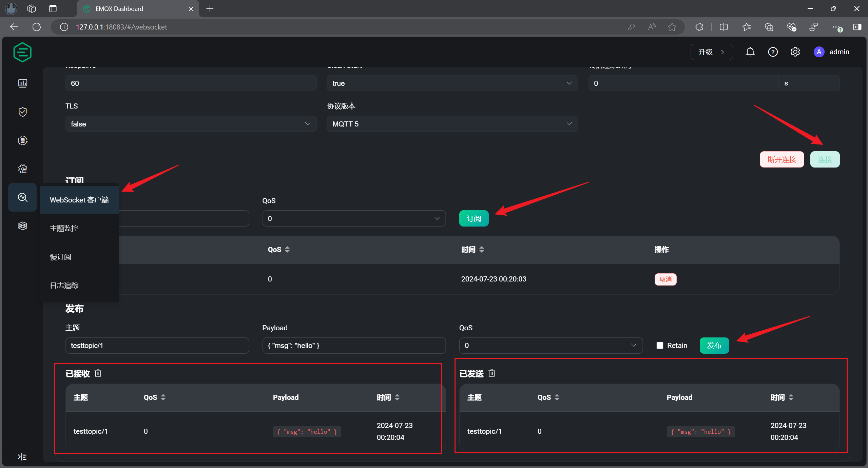868x468 pixels.
Task: Open browser favorites list icon
Action: (x=746, y=27)
